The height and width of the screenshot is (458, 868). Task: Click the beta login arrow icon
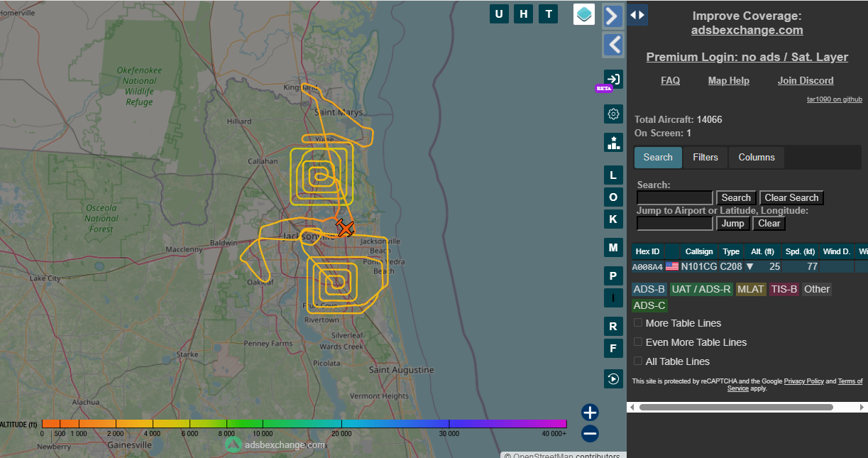(x=613, y=80)
